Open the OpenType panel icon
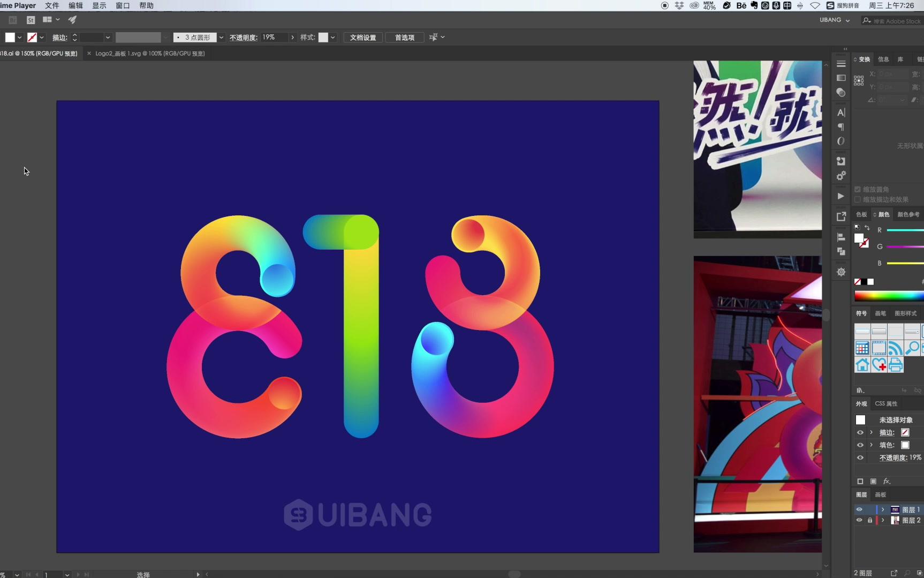Viewport: 924px width, 578px height. tap(841, 141)
